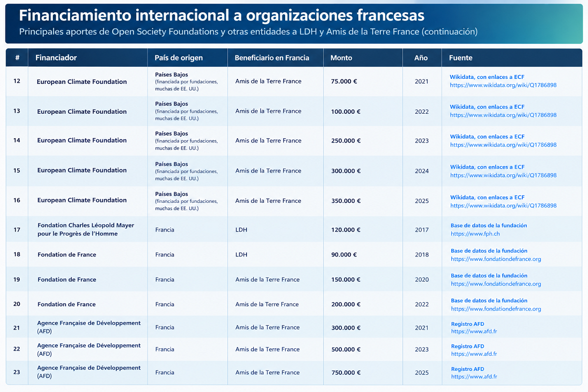Viewport: 588px width, 392px height.
Task: Click Agence Française de Développement in row 22
Action: click(x=89, y=349)
